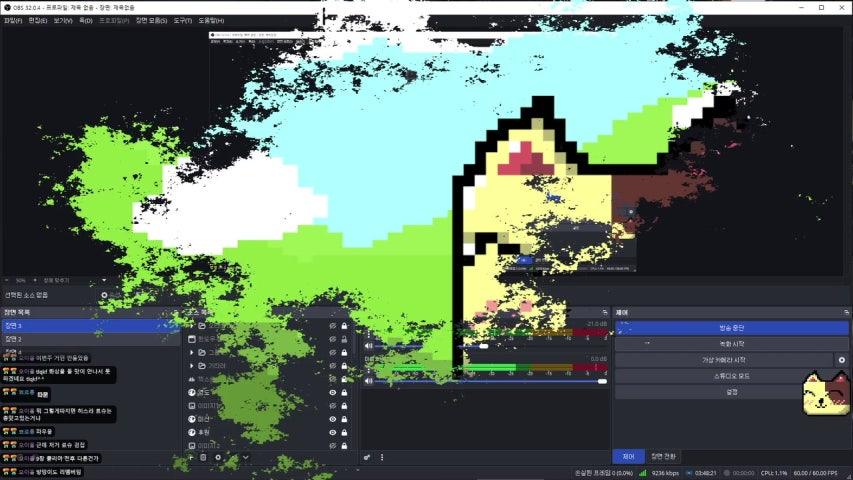This screenshot has width=853, height=480.
Task: Open the 독(D) menu
Action: tap(86, 21)
